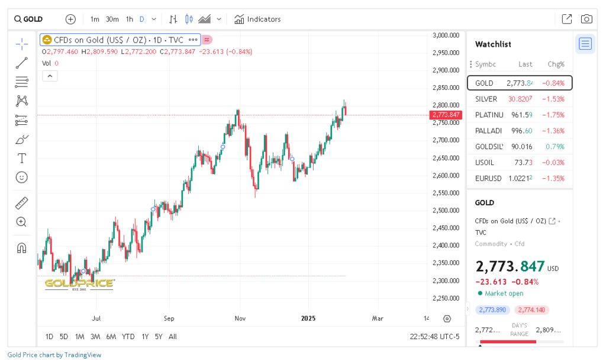The width and height of the screenshot is (606, 364).
Task: Set date range to 1D
Action: pyautogui.click(x=49, y=337)
